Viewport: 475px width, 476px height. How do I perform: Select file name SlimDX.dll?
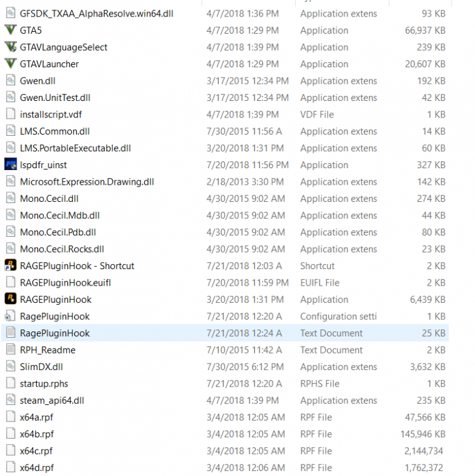click(x=41, y=367)
